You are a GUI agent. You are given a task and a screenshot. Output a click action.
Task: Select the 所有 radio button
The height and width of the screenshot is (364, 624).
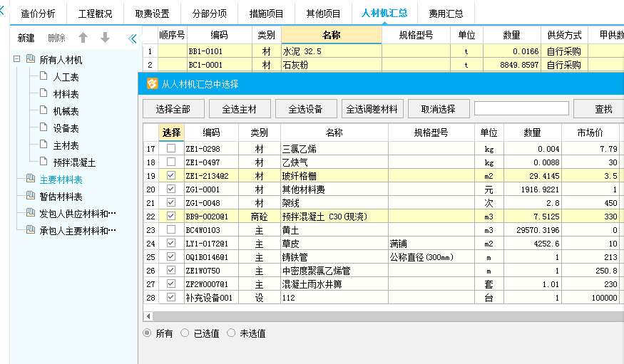coord(147,333)
